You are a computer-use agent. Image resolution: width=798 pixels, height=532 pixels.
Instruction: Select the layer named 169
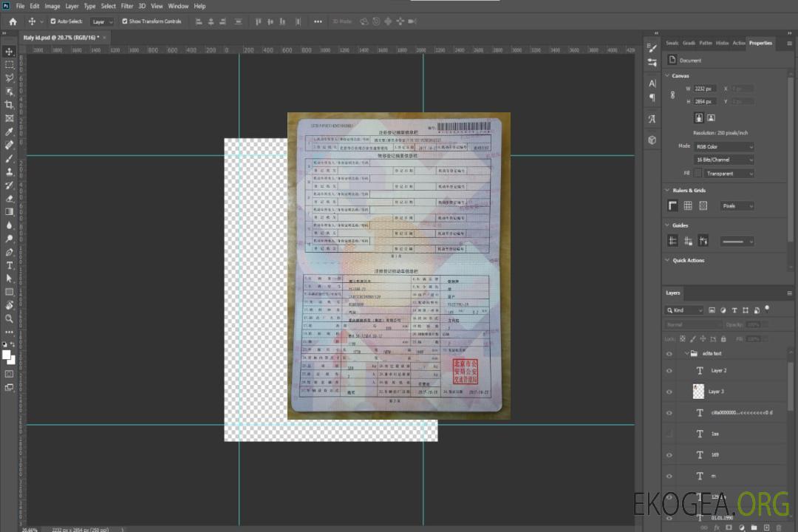(715, 454)
